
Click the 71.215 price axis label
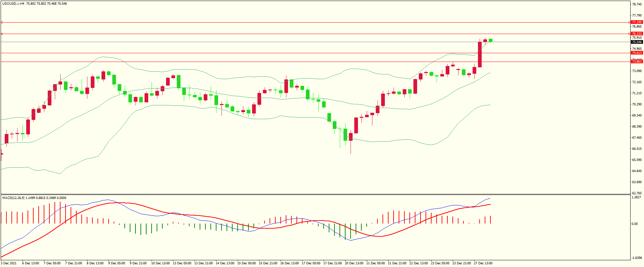[637, 93]
